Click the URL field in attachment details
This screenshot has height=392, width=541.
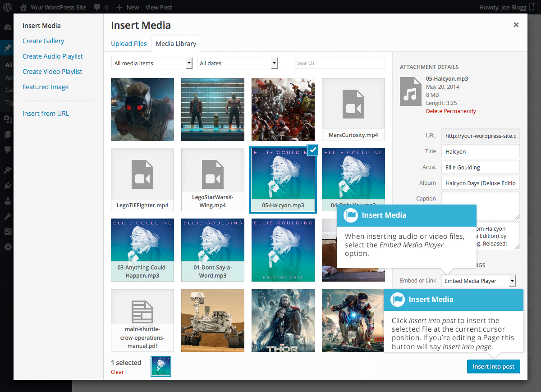coord(481,136)
